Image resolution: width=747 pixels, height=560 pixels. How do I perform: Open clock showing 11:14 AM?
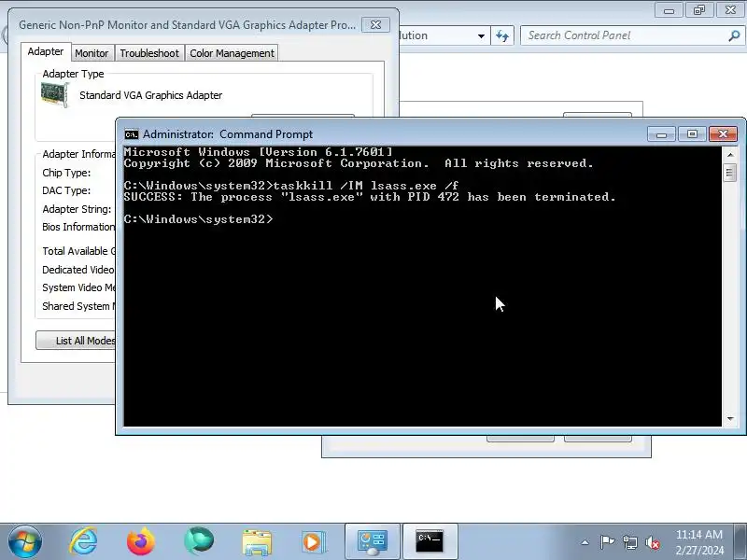[698, 542]
